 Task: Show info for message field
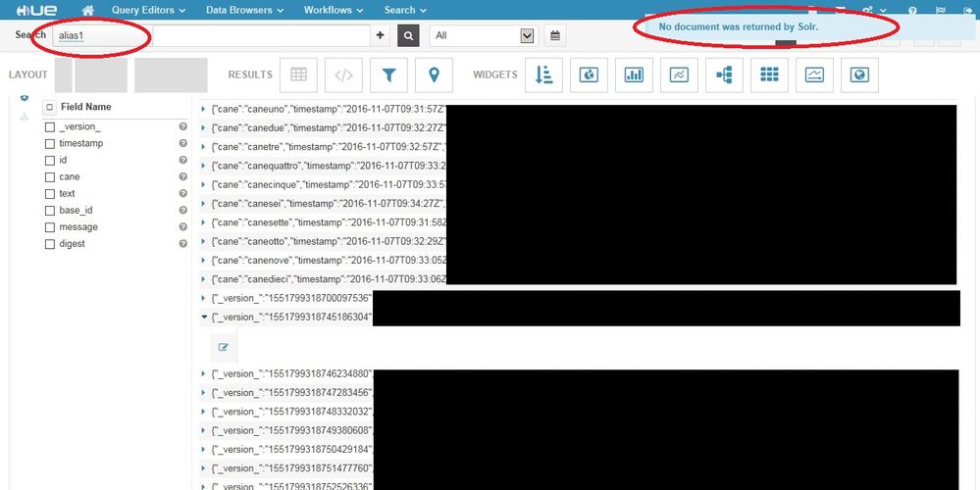point(183,226)
